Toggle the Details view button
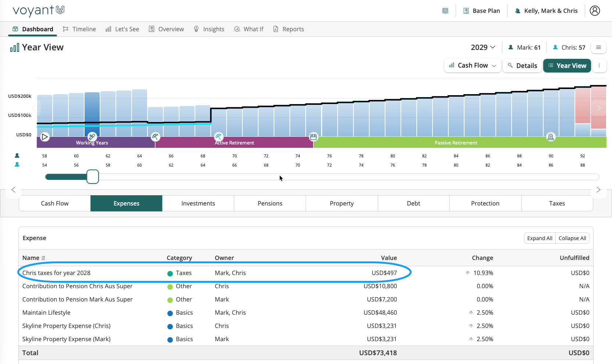Screen dimensions: 612x364 coord(522,65)
